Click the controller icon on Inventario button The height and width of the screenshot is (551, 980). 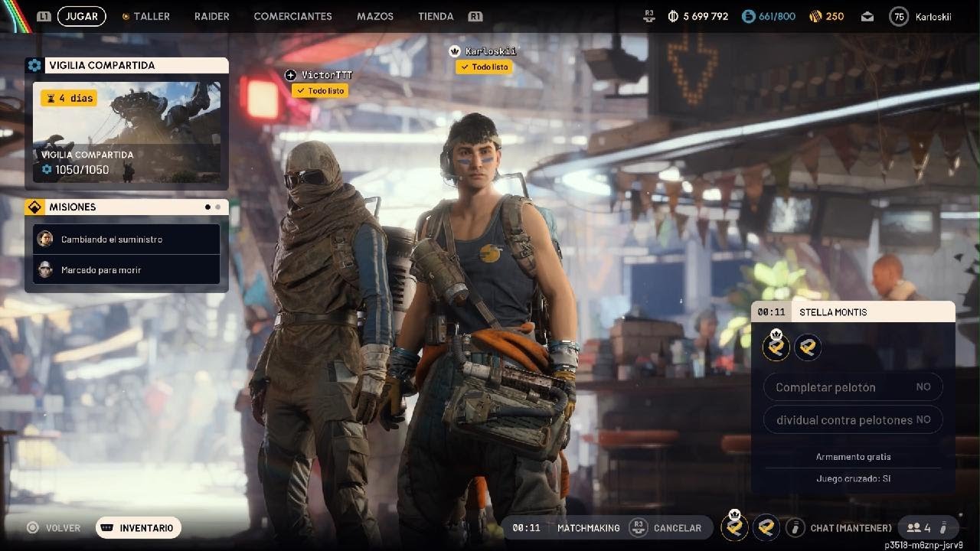(x=108, y=527)
